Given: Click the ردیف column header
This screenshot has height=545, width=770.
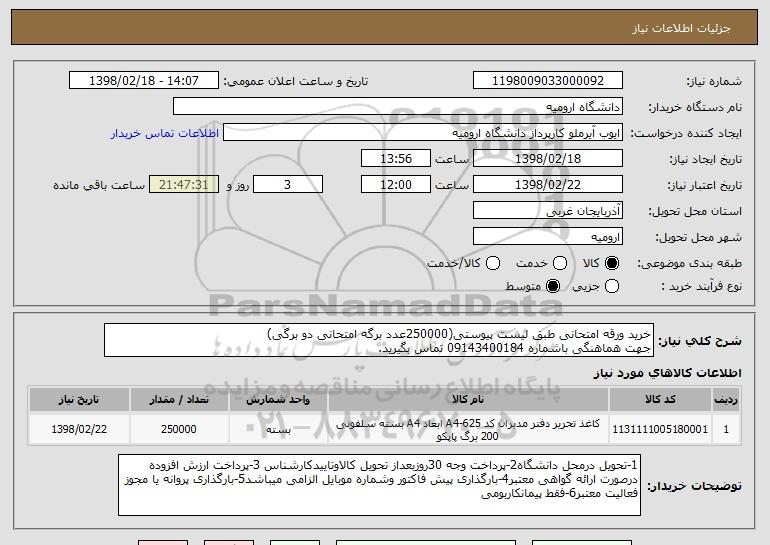Looking at the screenshot, I should click(x=726, y=400).
